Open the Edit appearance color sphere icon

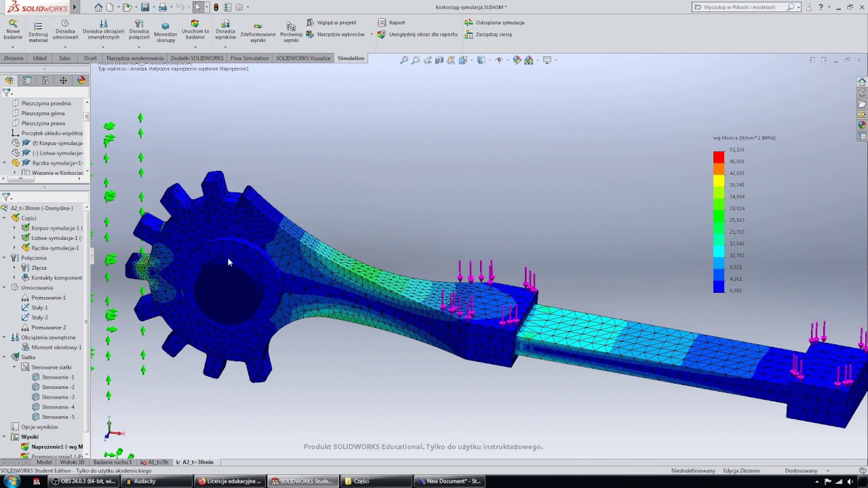coord(517,60)
